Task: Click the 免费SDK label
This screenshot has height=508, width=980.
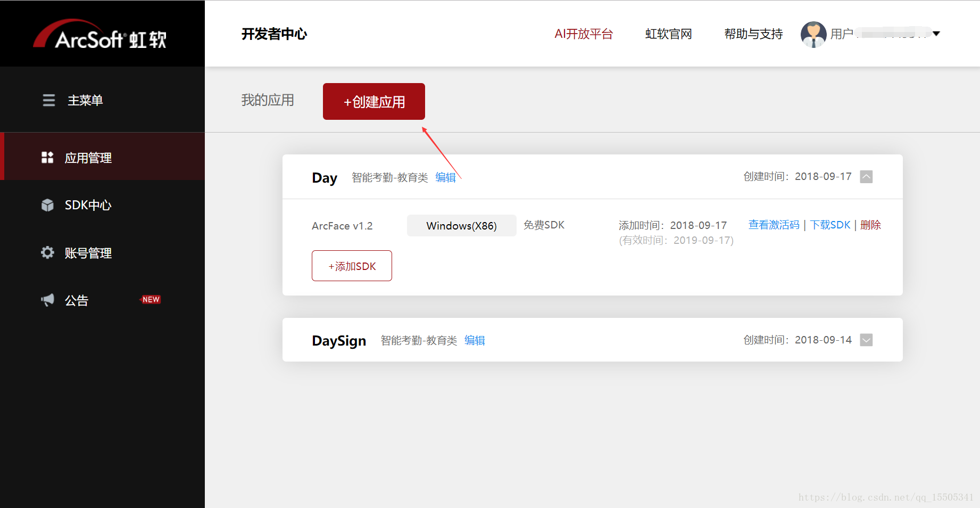Action: pyautogui.click(x=544, y=225)
